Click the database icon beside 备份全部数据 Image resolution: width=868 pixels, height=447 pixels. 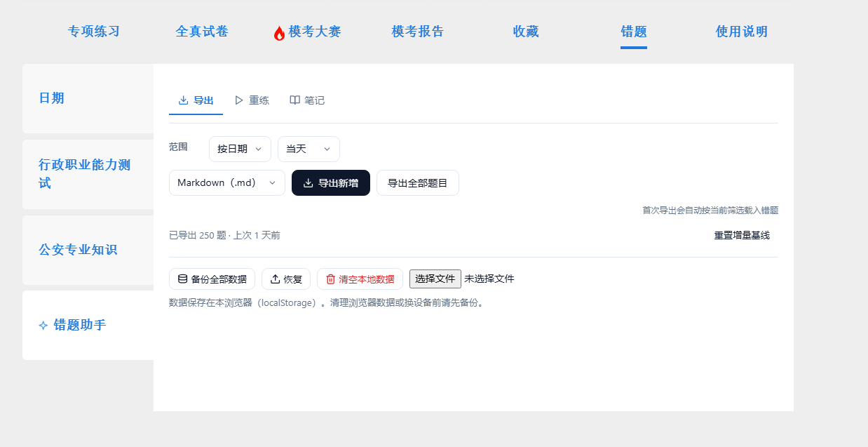click(x=183, y=279)
